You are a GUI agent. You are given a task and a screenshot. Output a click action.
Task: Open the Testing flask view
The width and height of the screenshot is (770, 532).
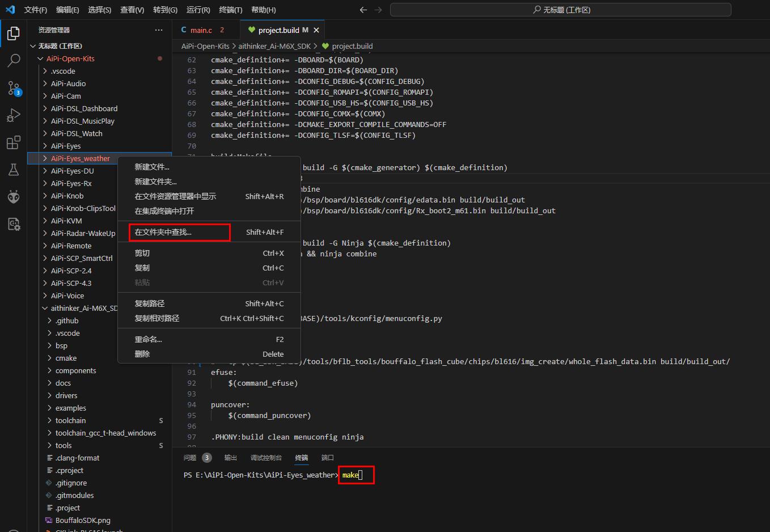click(14, 170)
